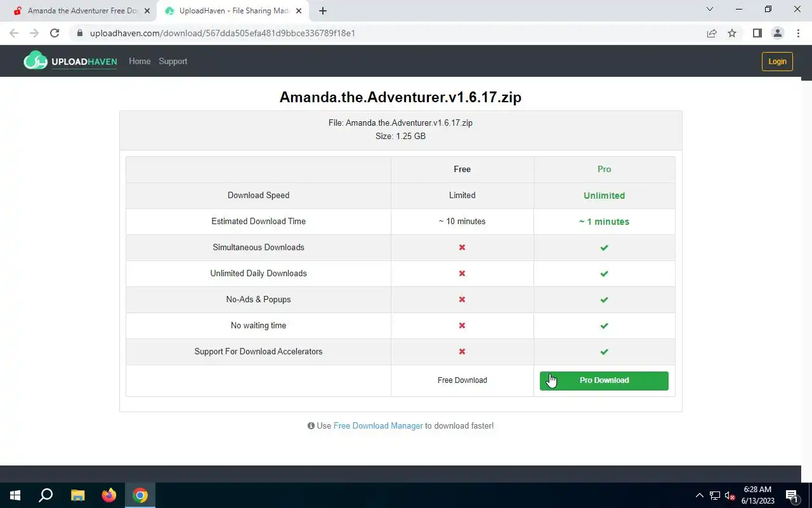Viewport: 812px width, 508px height.
Task: Click the Free Download button
Action: [462, 380]
